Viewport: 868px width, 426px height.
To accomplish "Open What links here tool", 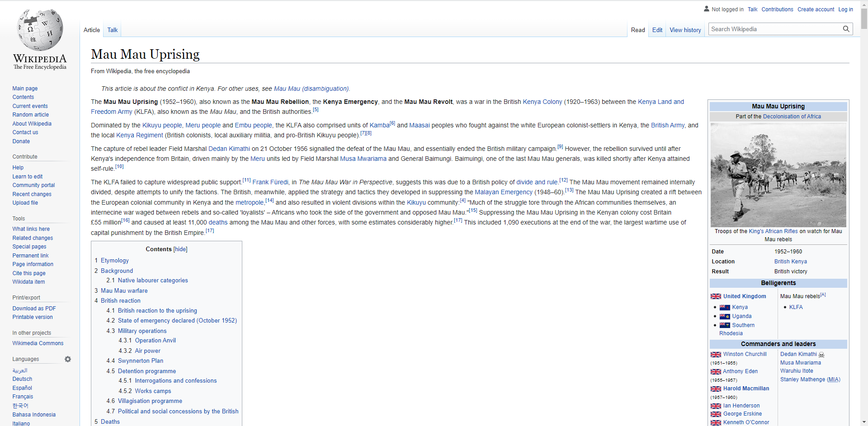I will click(x=31, y=229).
